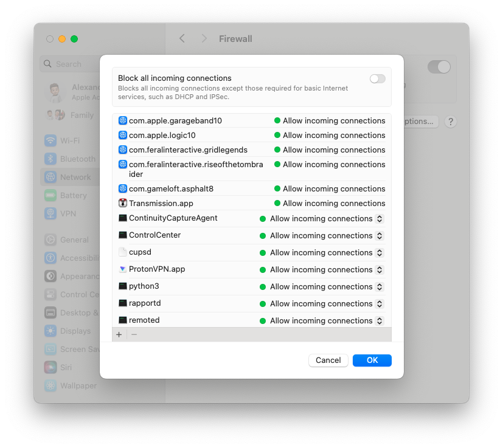Click rapportd terminal icon
This screenshot has height=448, width=503.
[x=123, y=303]
